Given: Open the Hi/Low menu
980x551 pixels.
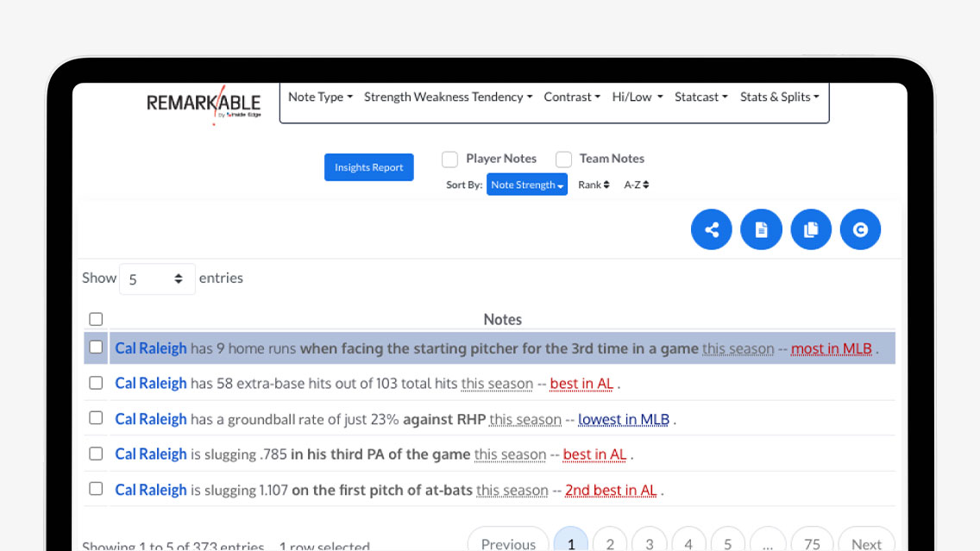Looking at the screenshot, I should (637, 97).
